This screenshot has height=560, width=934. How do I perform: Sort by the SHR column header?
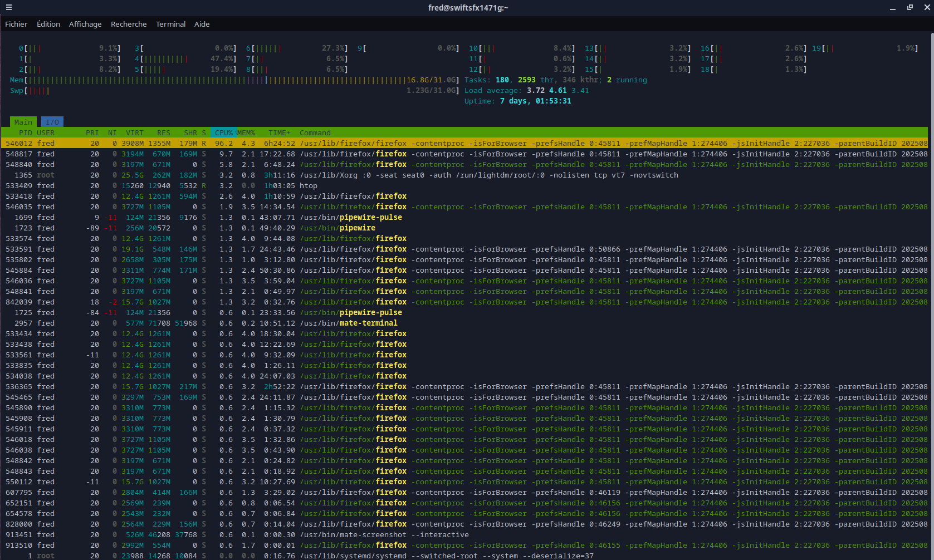(190, 133)
